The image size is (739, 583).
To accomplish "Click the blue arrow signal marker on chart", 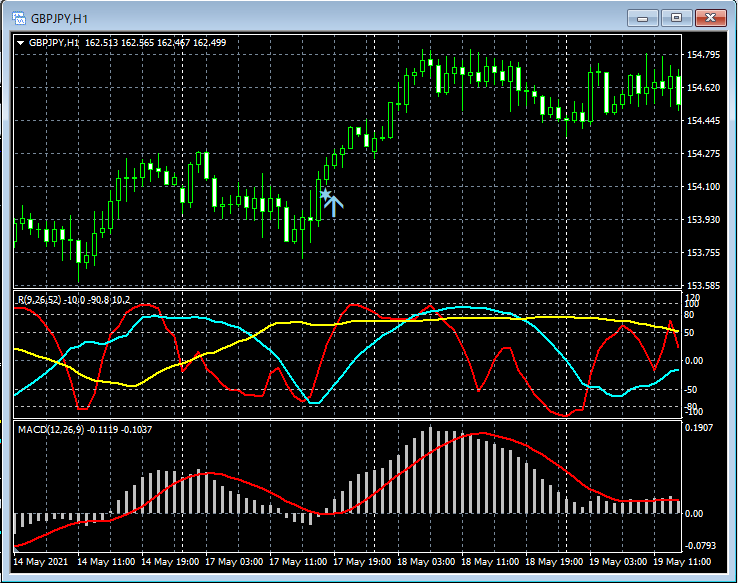I will tap(332, 203).
